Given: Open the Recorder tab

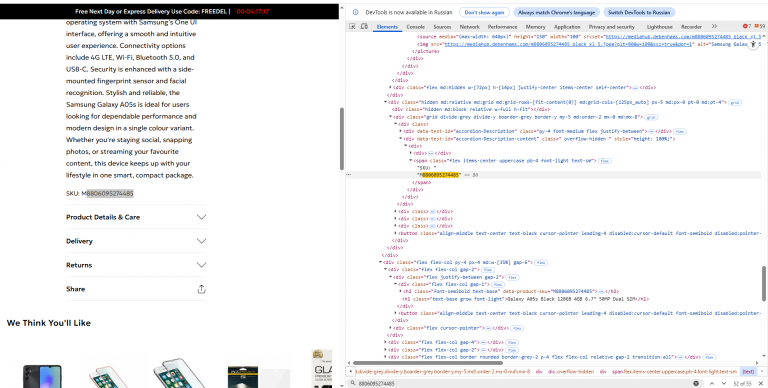Looking at the screenshot, I should [x=692, y=27].
